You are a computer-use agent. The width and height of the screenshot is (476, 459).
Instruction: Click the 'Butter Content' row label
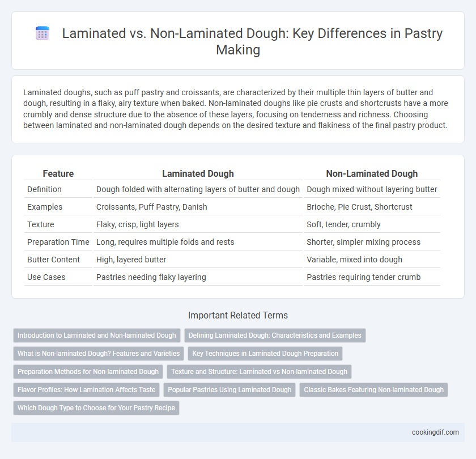point(53,260)
